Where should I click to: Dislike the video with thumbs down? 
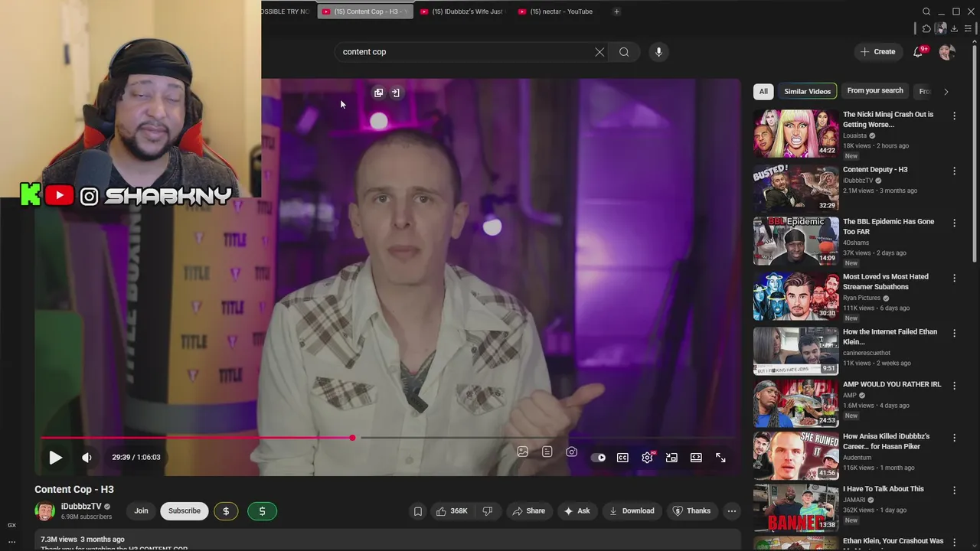[488, 511]
